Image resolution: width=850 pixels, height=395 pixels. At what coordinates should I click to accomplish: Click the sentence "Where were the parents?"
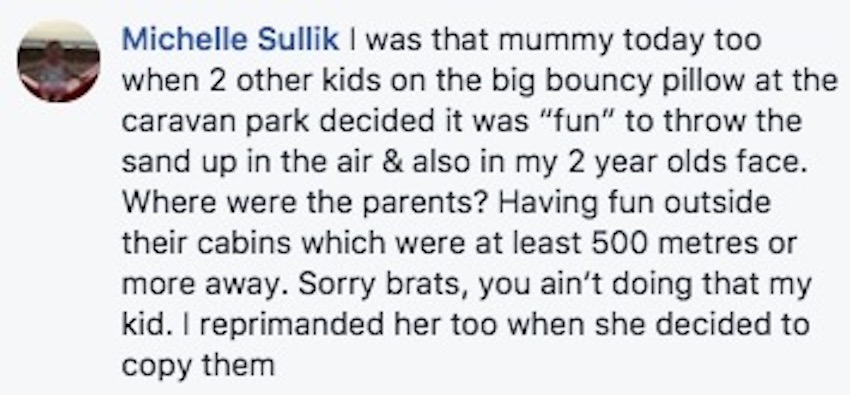pyautogui.click(x=306, y=203)
